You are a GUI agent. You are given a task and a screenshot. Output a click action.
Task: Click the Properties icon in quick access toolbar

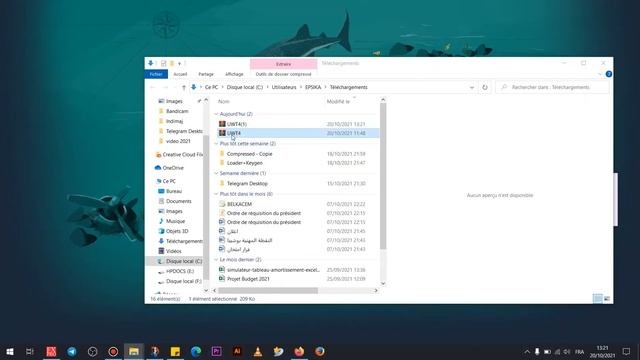pyautogui.click(x=163, y=63)
